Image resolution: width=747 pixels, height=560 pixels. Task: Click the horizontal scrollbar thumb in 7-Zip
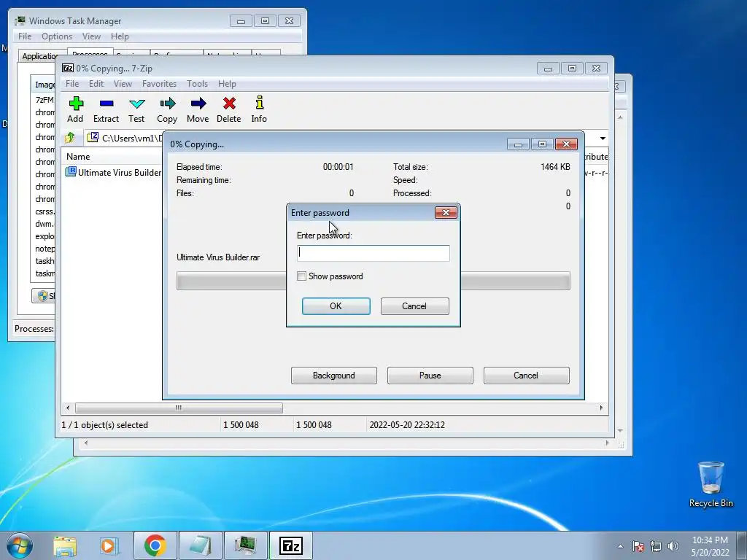pyautogui.click(x=179, y=408)
